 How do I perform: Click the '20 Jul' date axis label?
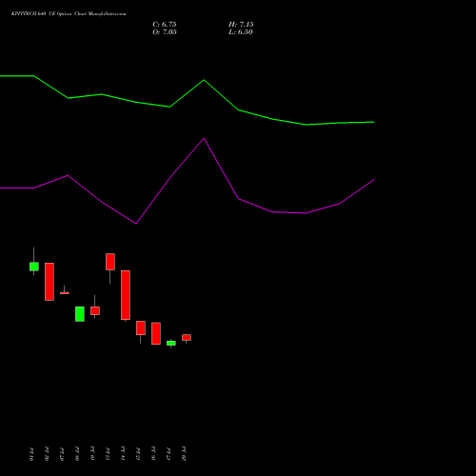click(x=184, y=454)
